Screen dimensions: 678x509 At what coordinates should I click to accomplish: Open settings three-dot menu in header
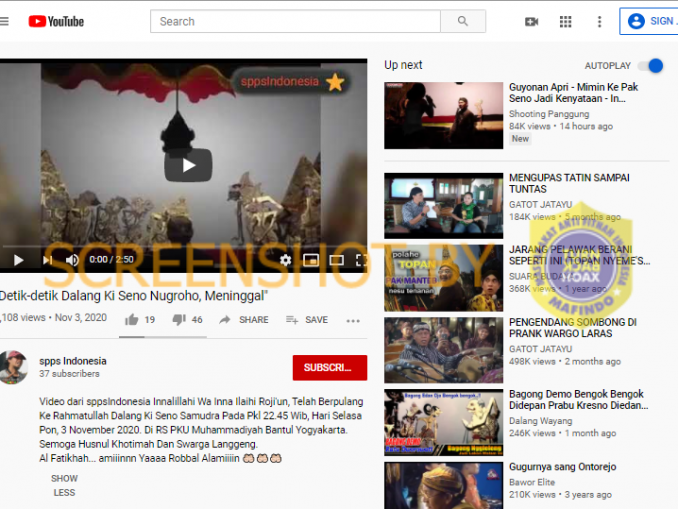(599, 21)
